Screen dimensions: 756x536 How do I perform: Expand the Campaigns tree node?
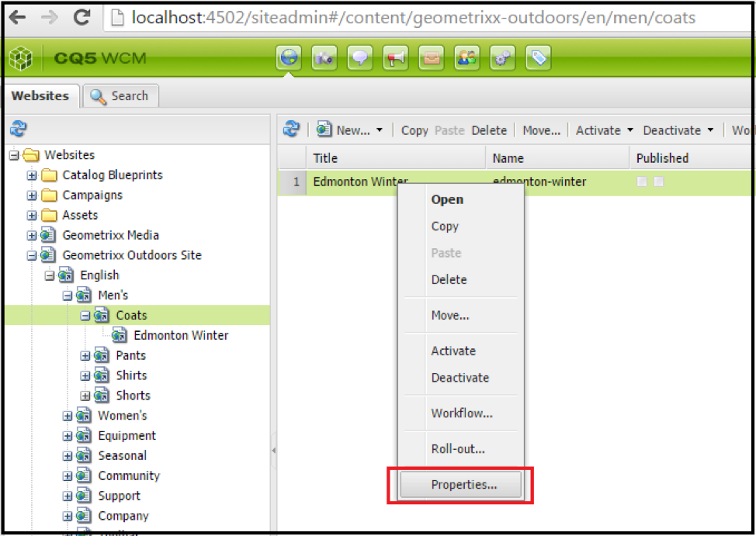coord(31,195)
